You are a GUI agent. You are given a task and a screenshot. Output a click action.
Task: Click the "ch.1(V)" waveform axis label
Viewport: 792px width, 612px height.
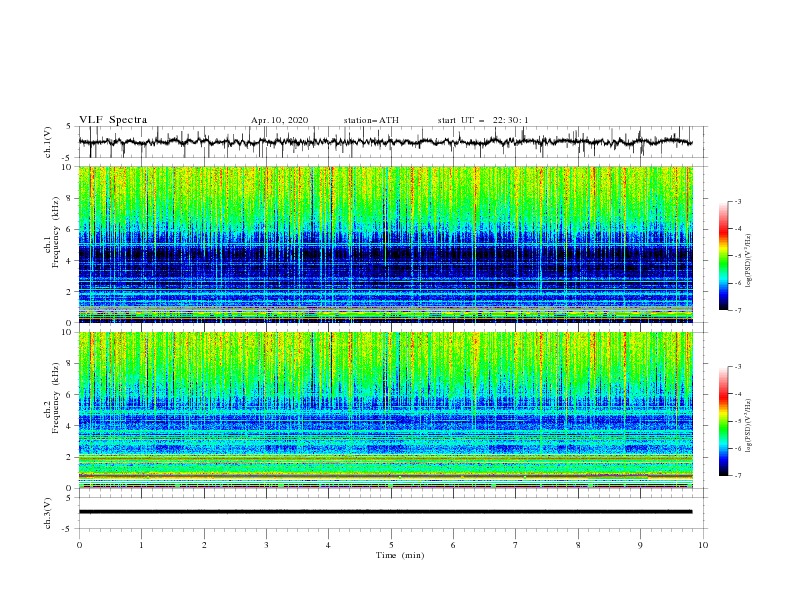point(48,142)
